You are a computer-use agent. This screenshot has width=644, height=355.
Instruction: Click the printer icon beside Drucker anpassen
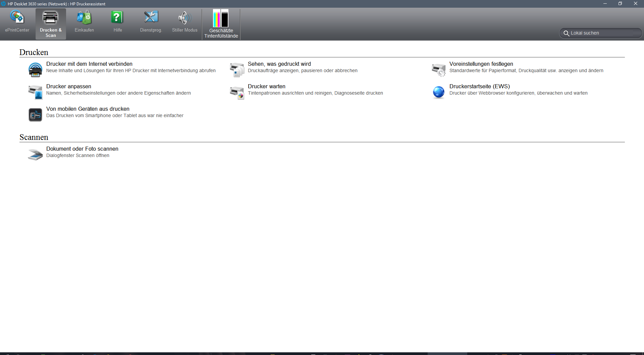tap(35, 92)
